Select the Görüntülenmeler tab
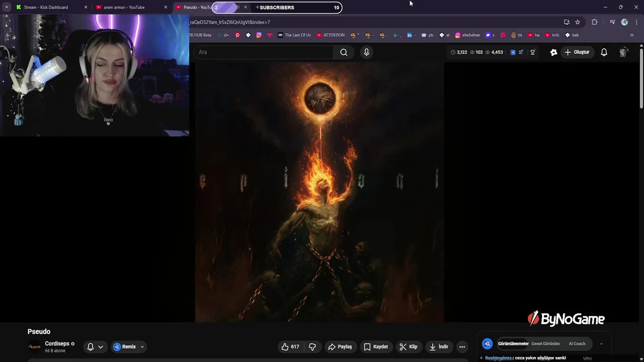644x362 pixels. pos(513,344)
